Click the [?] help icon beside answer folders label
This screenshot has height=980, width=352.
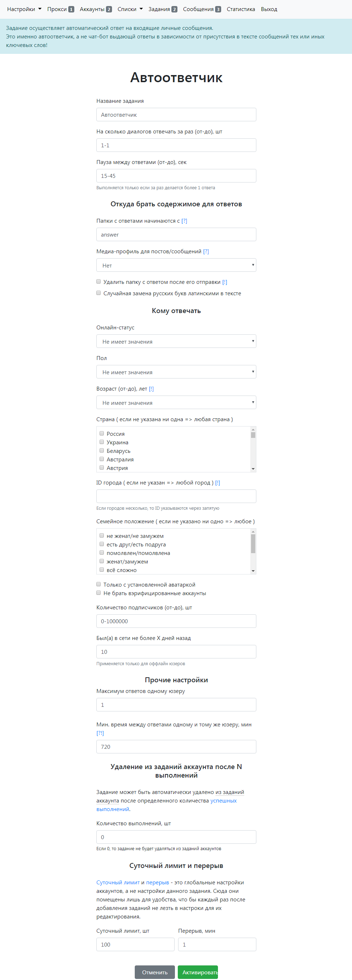coord(184,221)
